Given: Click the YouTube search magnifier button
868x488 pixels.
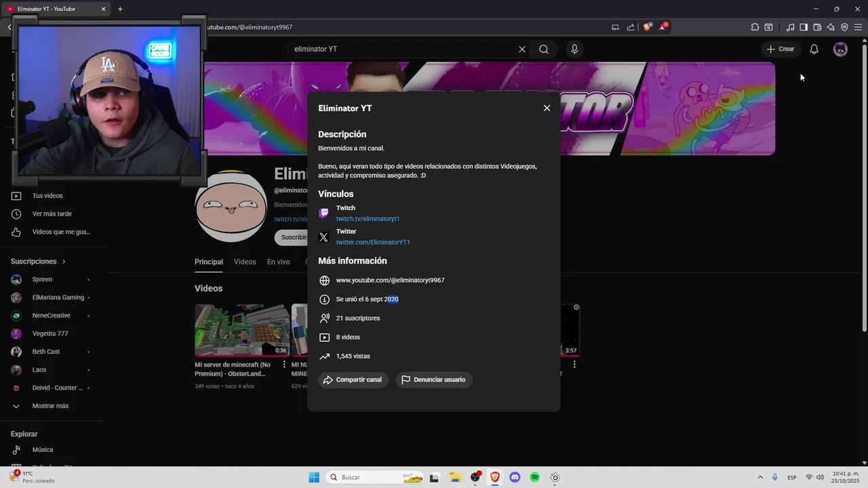Looking at the screenshot, I should (x=544, y=49).
